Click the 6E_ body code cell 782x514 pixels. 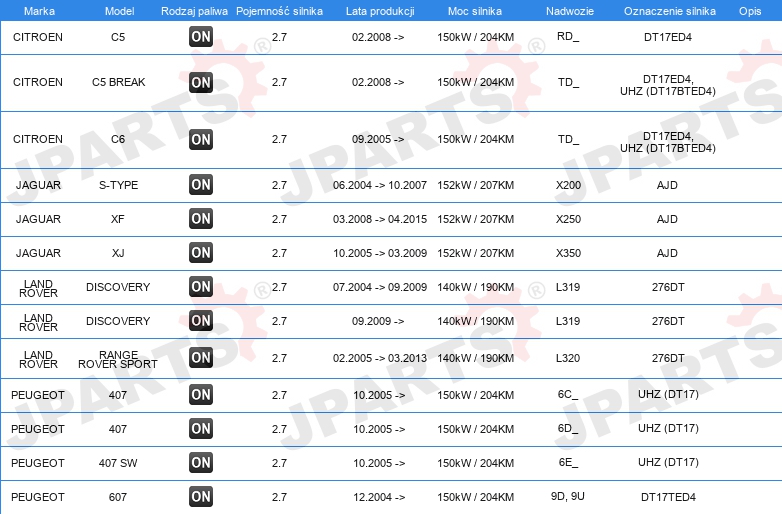tap(568, 463)
